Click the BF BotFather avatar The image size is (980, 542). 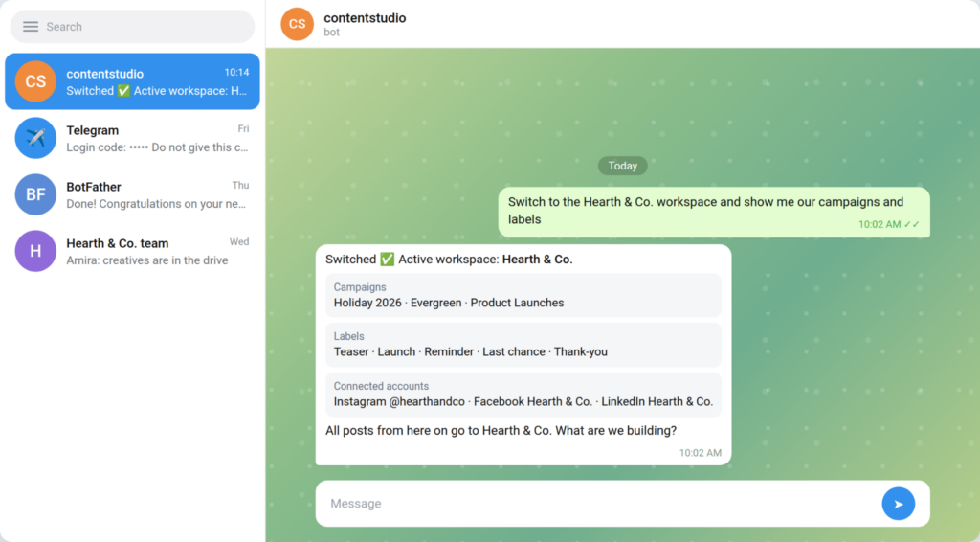pyautogui.click(x=35, y=194)
